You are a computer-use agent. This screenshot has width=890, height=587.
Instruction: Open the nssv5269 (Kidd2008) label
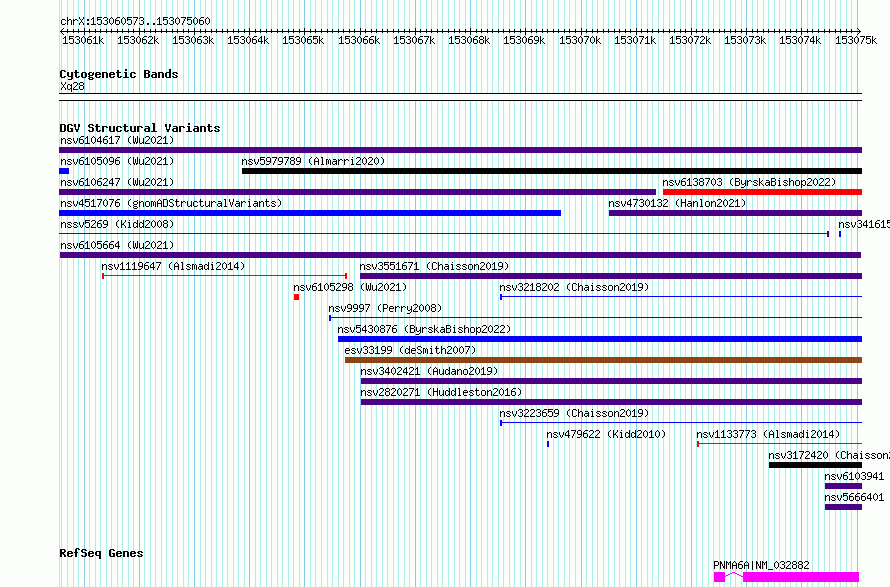click(x=117, y=224)
